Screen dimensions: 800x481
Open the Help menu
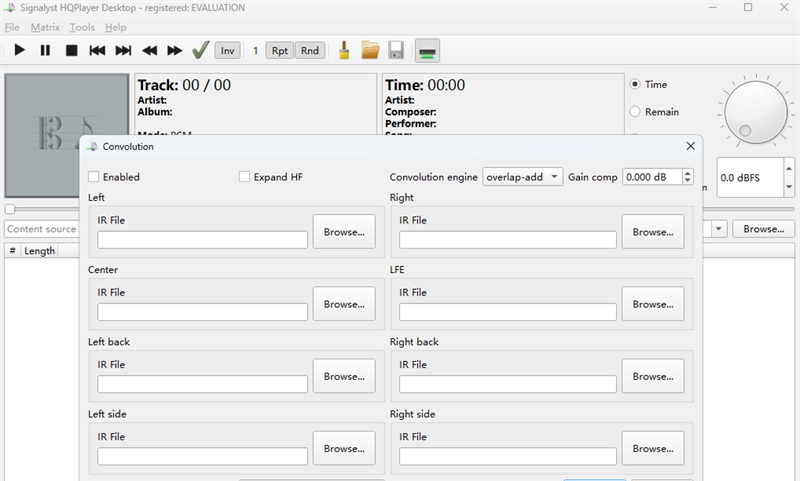tap(116, 28)
